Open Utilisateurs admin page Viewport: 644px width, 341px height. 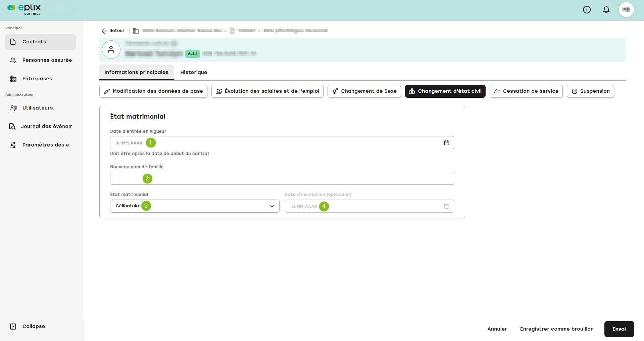(x=41, y=108)
